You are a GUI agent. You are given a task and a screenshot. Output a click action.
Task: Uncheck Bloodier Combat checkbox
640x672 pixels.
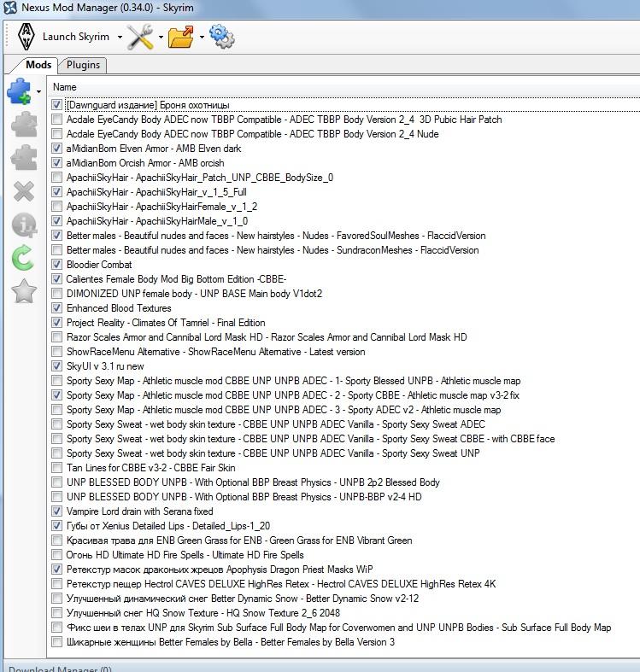pyautogui.click(x=56, y=265)
